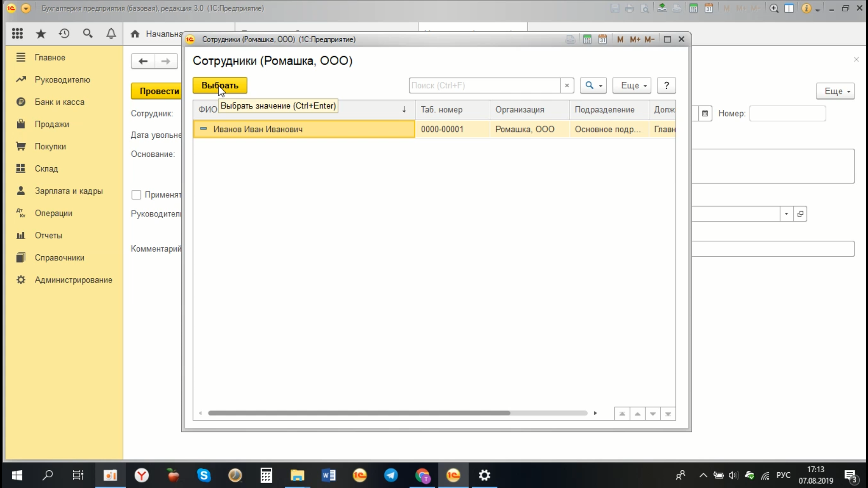868x488 pixels.
Task: Open Skype from the taskbar
Action: click(x=204, y=475)
